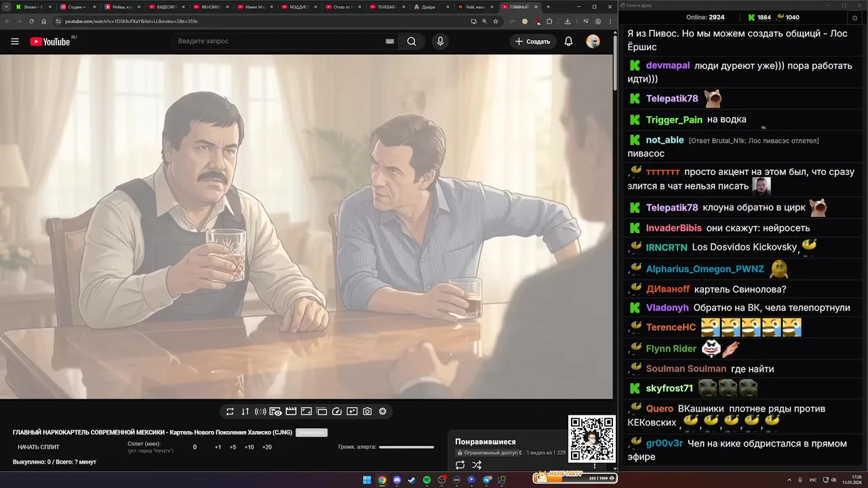
Task: Add +20 minutes to the split
Action: (x=267, y=447)
